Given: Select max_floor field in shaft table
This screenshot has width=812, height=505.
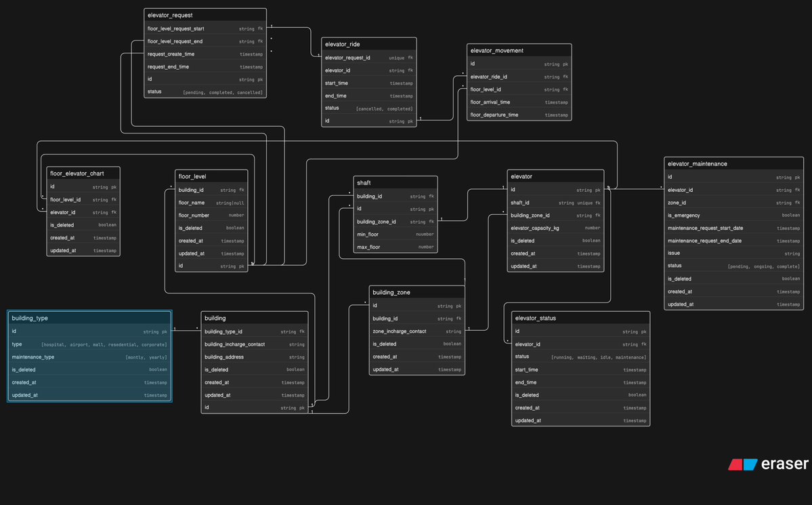Looking at the screenshot, I should 395,247.
